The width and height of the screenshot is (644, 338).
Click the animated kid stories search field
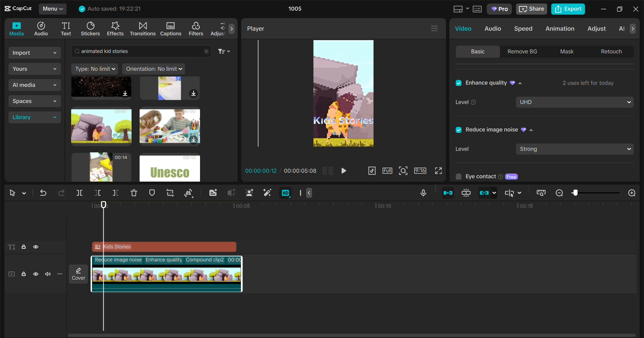(141, 51)
